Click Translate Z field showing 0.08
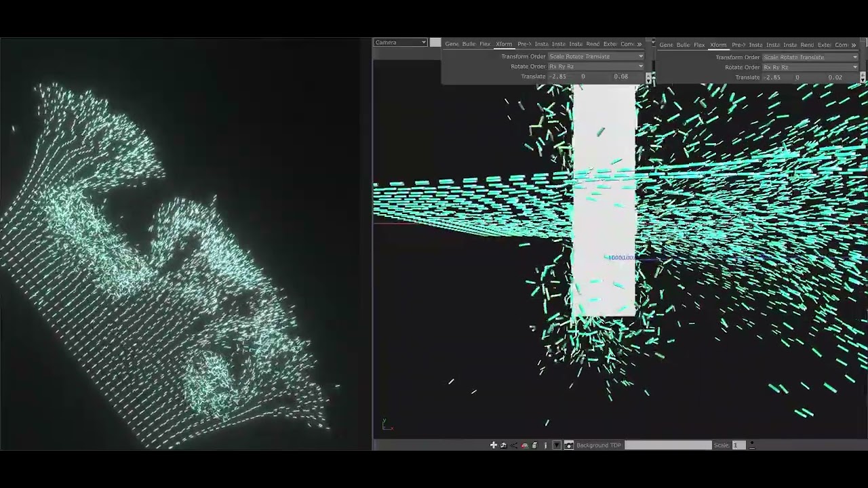The image size is (868, 488). click(x=628, y=77)
